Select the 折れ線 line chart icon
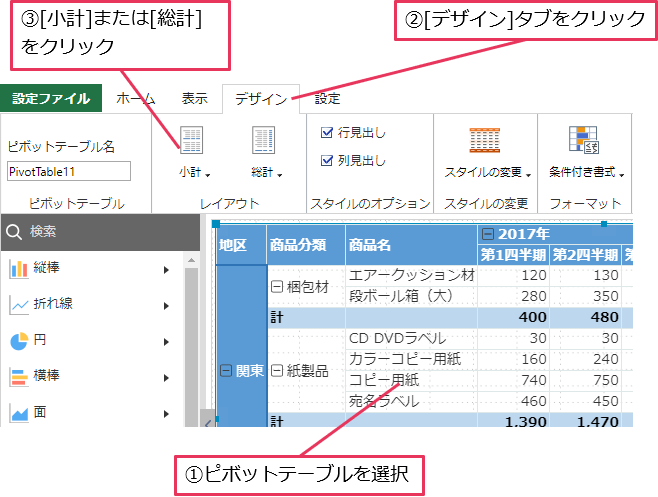The width and height of the screenshot is (658, 497). coord(18,304)
